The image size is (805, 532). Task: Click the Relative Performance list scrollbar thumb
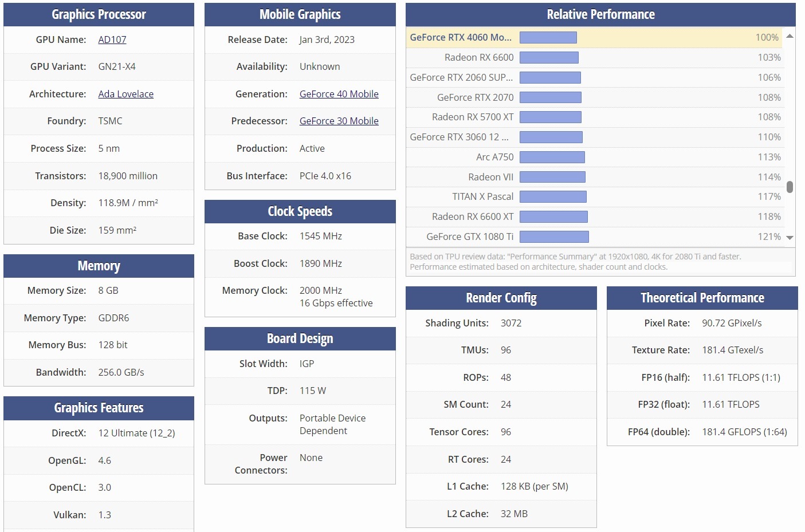790,187
